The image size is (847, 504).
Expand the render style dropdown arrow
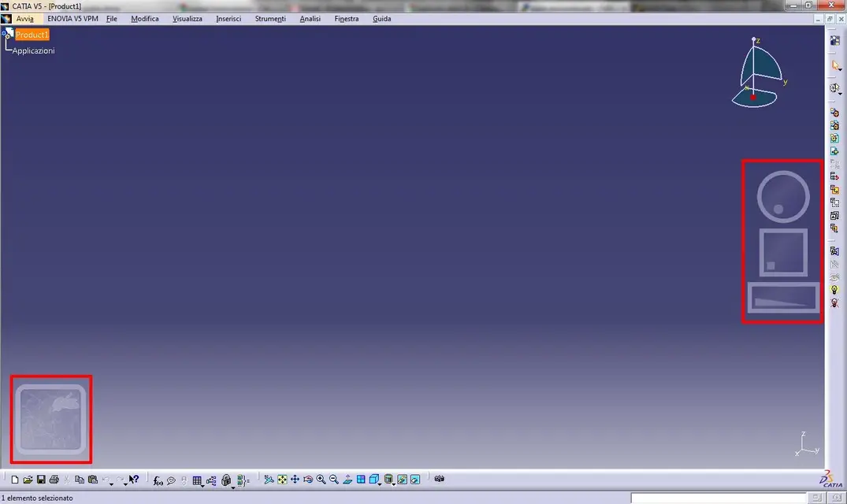[394, 484]
